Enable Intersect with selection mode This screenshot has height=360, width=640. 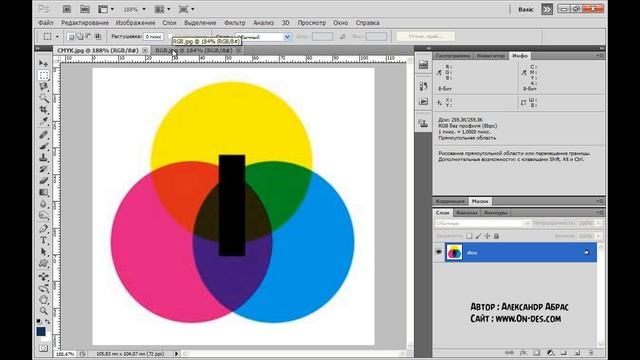pos(98,37)
